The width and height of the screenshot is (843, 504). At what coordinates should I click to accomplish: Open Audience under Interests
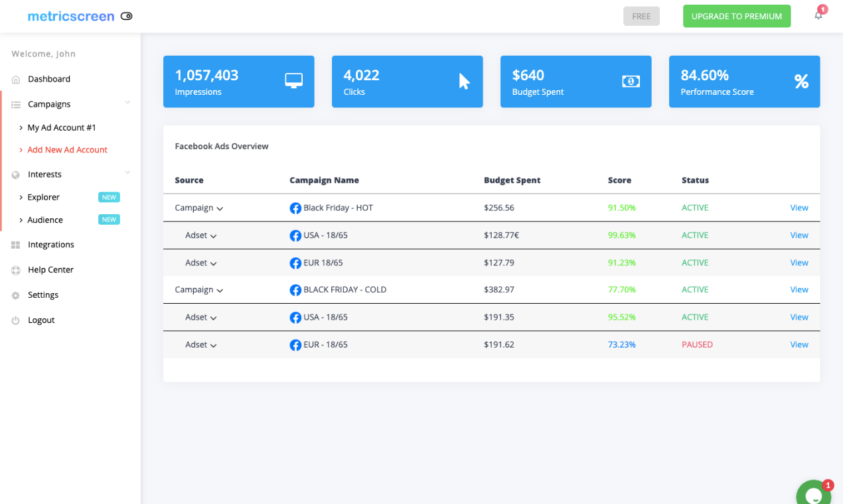tap(45, 220)
